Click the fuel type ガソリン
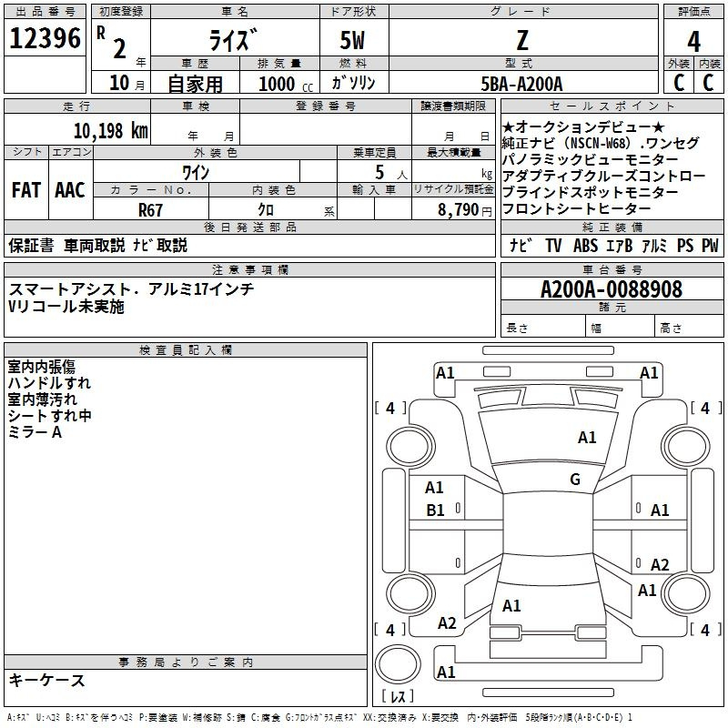Viewport: 728px width, 728px height. pyautogui.click(x=353, y=83)
